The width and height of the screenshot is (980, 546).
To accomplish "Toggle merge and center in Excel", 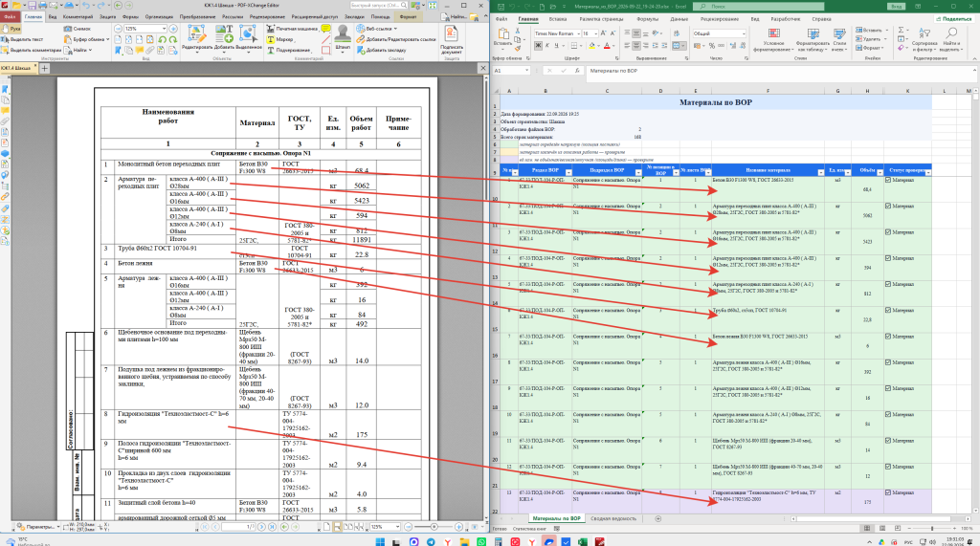I will (677, 46).
